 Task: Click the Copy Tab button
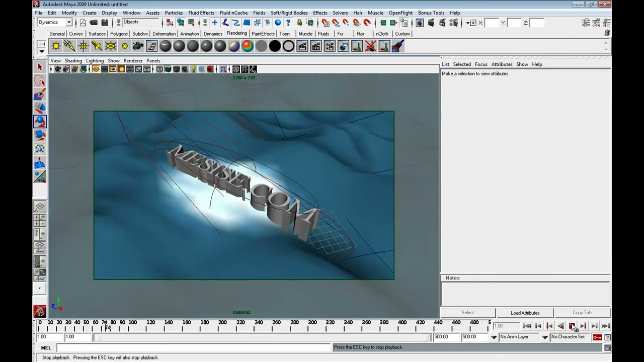click(x=582, y=313)
